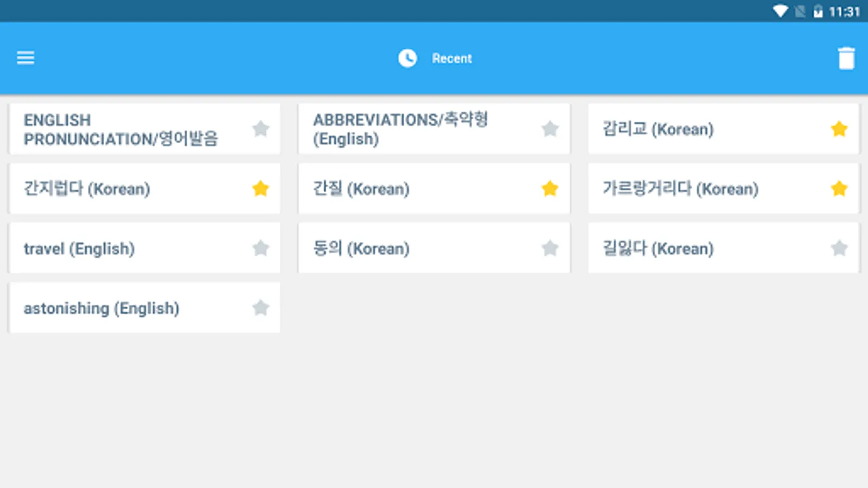Image resolution: width=868 pixels, height=488 pixels.
Task: Mark 동의 (Korean) as favorite
Action: click(550, 248)
